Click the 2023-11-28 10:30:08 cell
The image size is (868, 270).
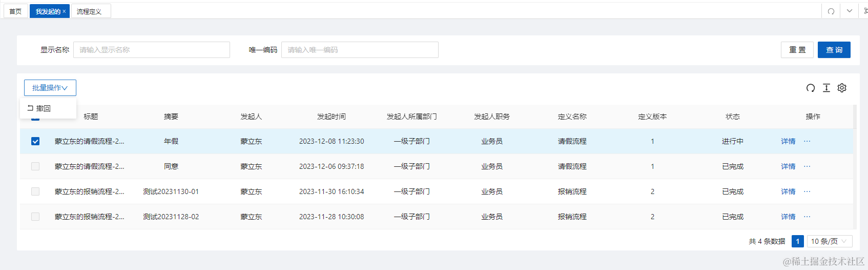(332, 217)
